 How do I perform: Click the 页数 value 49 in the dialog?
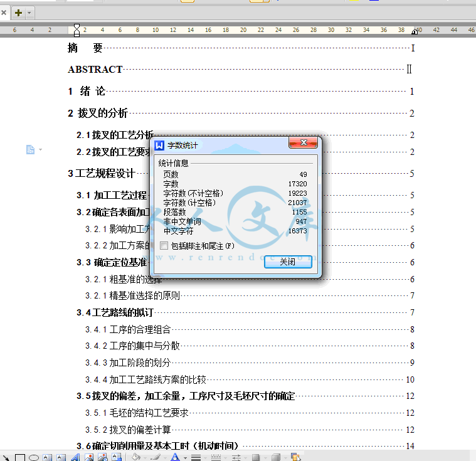(303, 174)
